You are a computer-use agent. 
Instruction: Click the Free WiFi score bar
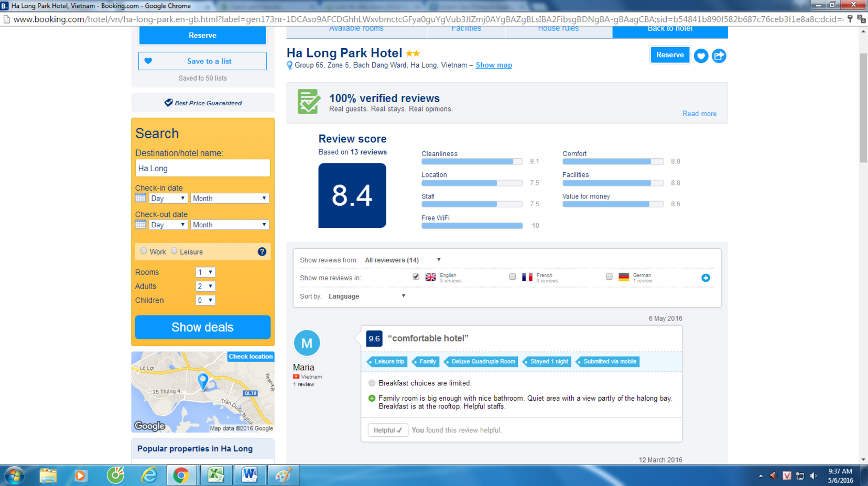[472, 226]
